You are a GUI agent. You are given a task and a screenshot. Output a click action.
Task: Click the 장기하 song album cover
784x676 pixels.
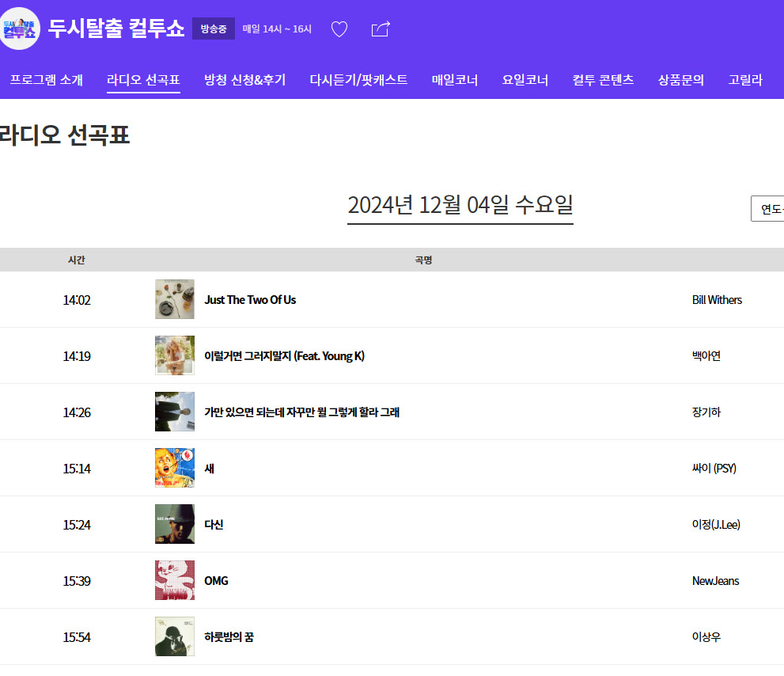point(175,412)
